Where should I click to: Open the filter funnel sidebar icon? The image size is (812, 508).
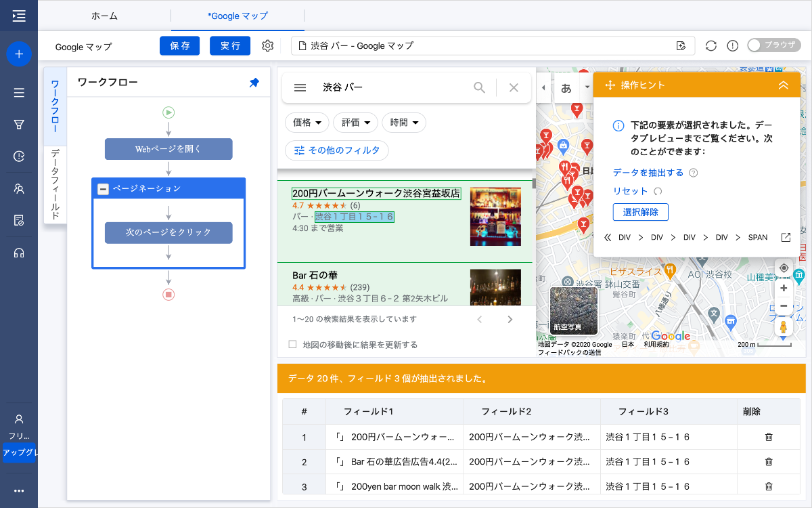(19, 125)
